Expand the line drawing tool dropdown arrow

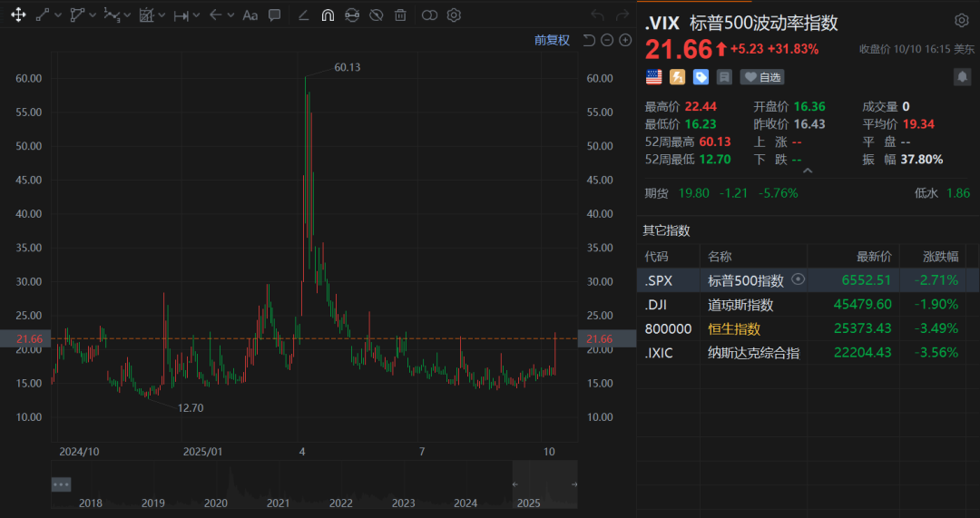(x=58, y=15)
